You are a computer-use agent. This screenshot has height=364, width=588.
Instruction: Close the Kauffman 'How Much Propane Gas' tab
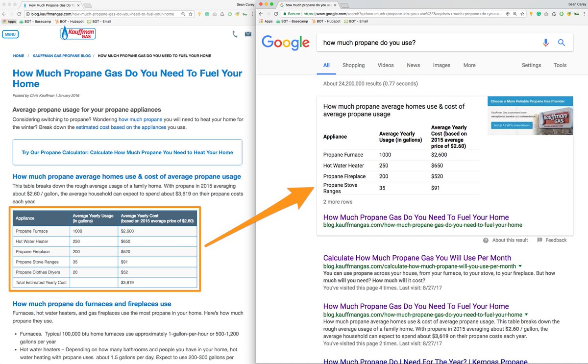tap(78, 5)
